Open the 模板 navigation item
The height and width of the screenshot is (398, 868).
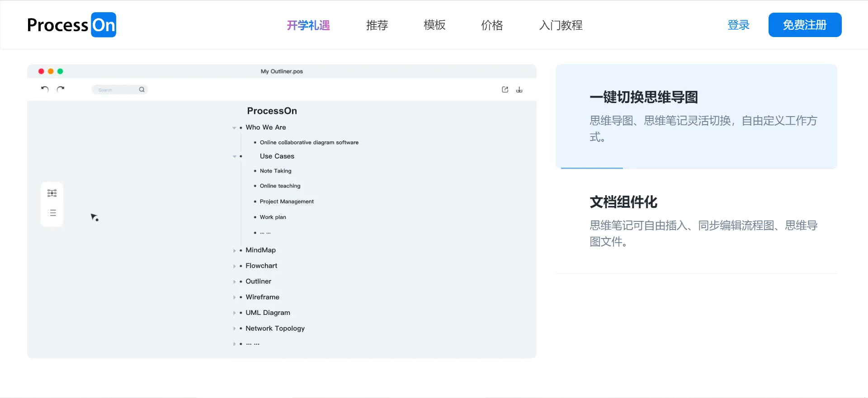[x=434, y=25]
